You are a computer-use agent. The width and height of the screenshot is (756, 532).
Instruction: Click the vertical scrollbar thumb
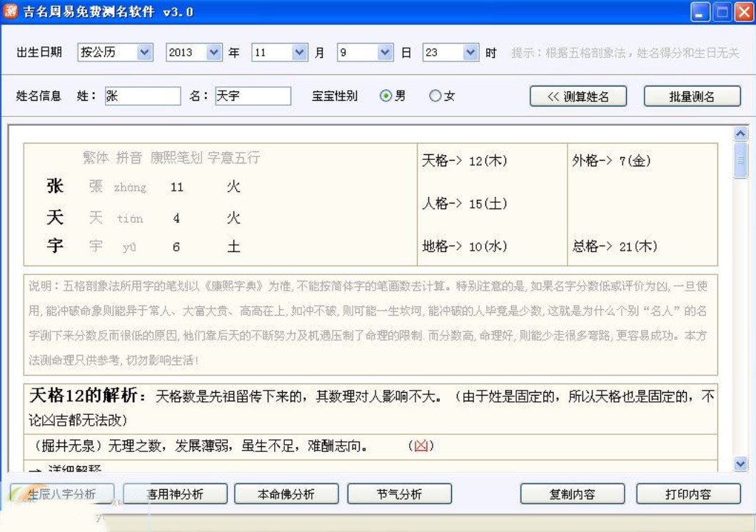(x=740, y=160)
